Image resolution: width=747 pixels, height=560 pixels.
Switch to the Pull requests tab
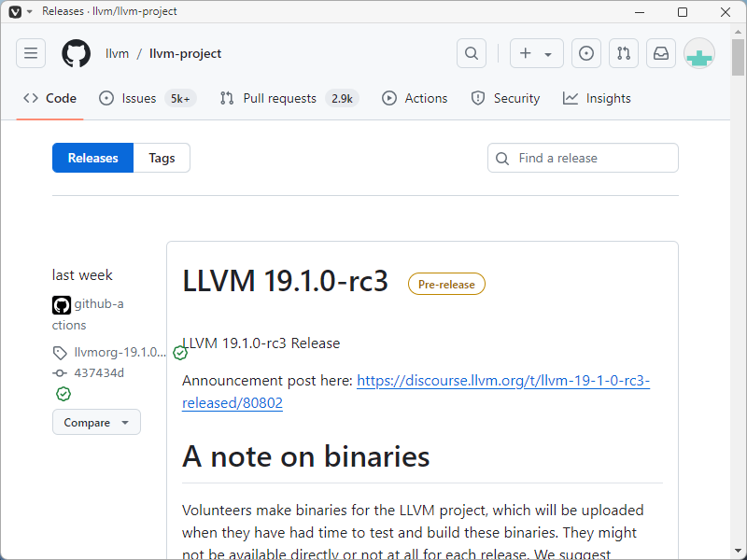289,98
